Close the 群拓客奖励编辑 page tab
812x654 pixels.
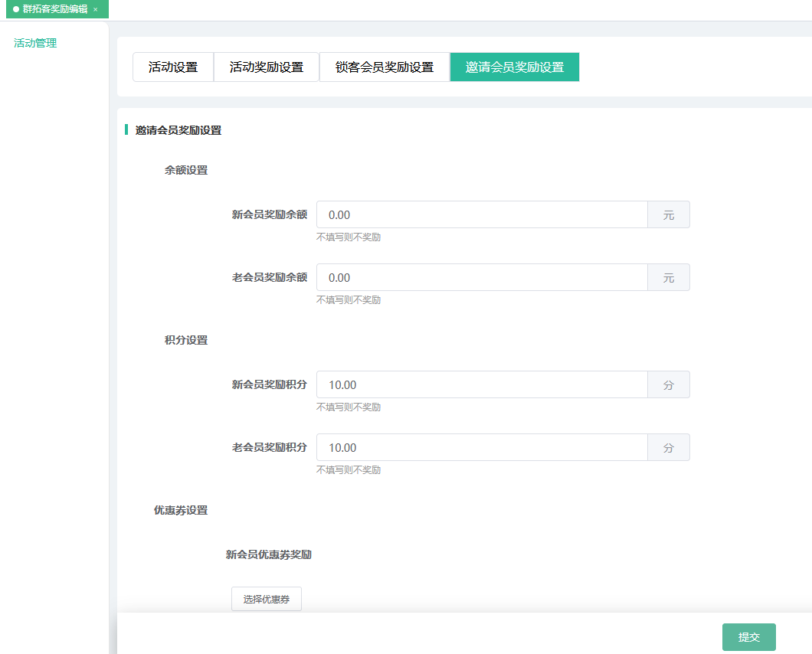[x=96, y=9]
